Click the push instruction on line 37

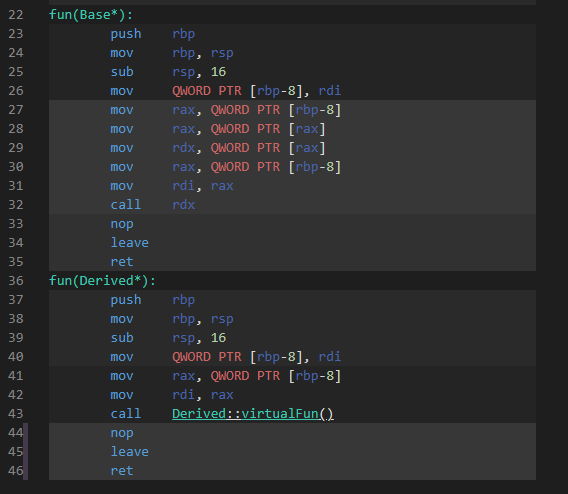click(126, 300)
